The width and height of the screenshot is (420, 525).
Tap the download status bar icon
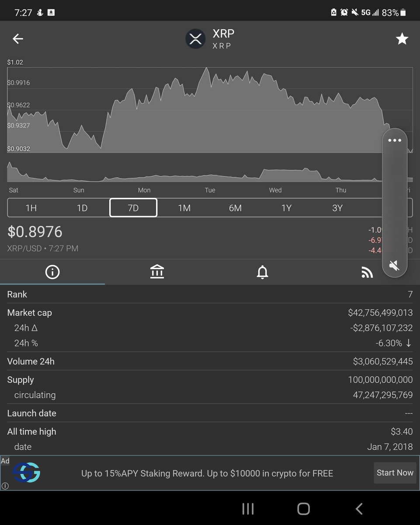coord(51,12)
